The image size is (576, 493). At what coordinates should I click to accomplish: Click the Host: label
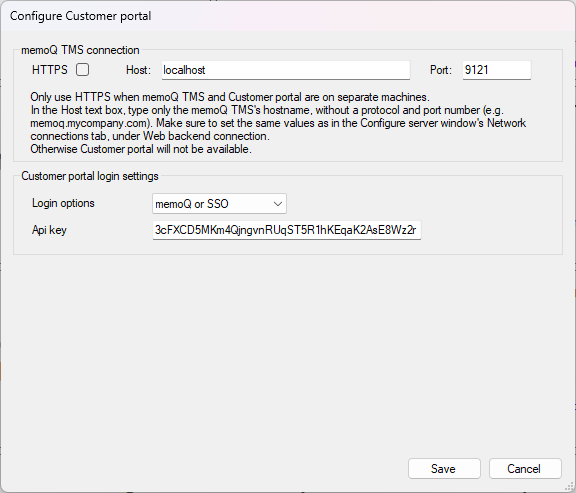[138, 70]
